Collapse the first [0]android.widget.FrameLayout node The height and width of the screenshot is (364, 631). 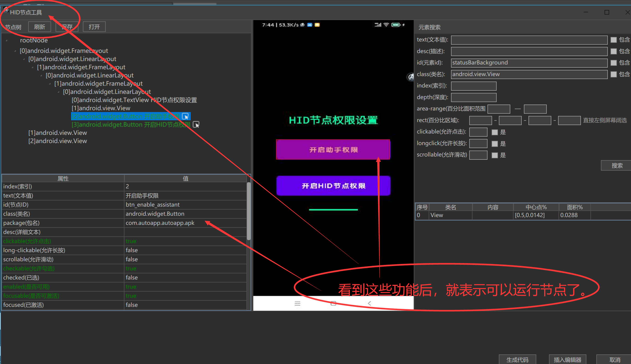tap(15, 51)
